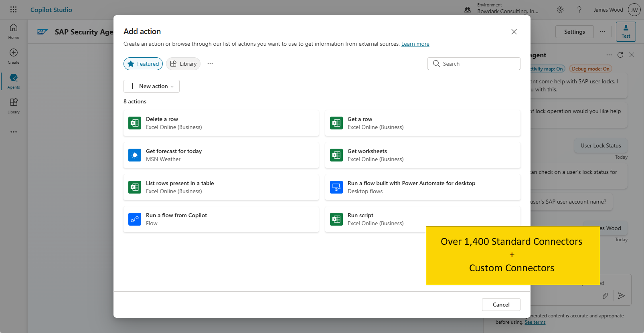Open the settings gear in header
The width and height of the screenshot is (644, 333).
click(x=560, y=10)
